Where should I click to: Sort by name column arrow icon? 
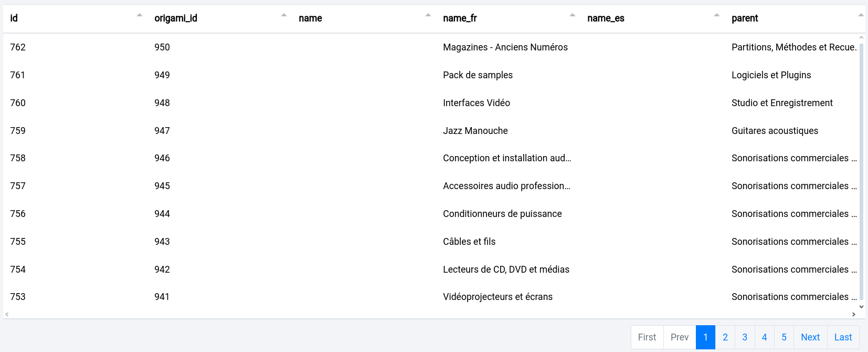coord(428,15)
